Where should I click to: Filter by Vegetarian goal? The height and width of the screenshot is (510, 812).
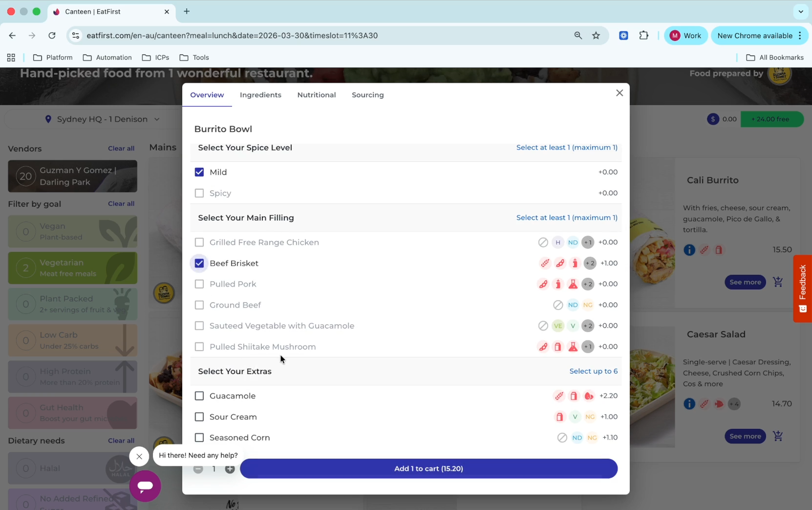(72, 268)
